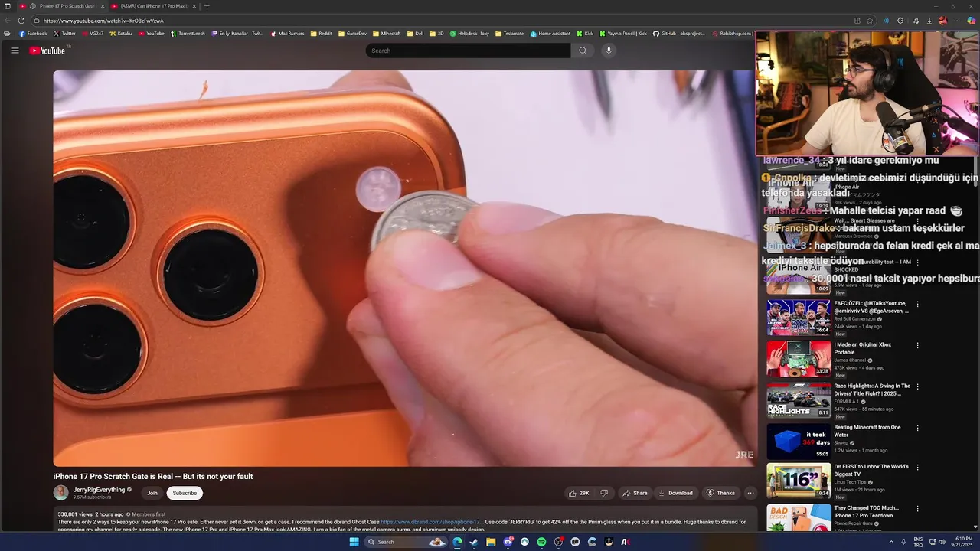Show hidden system tray icons
The image size is (980, 551).
pos(891,542)
